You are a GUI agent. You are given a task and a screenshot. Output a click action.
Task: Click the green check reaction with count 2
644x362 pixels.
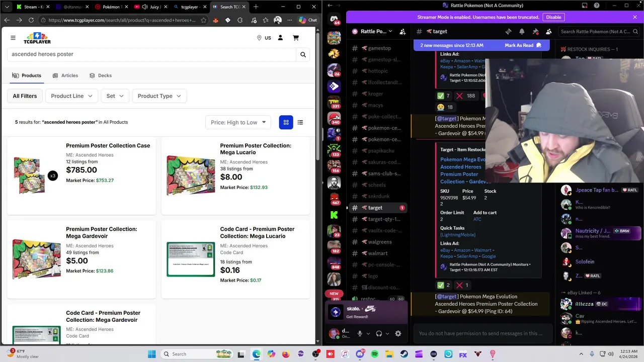(444, 285)
